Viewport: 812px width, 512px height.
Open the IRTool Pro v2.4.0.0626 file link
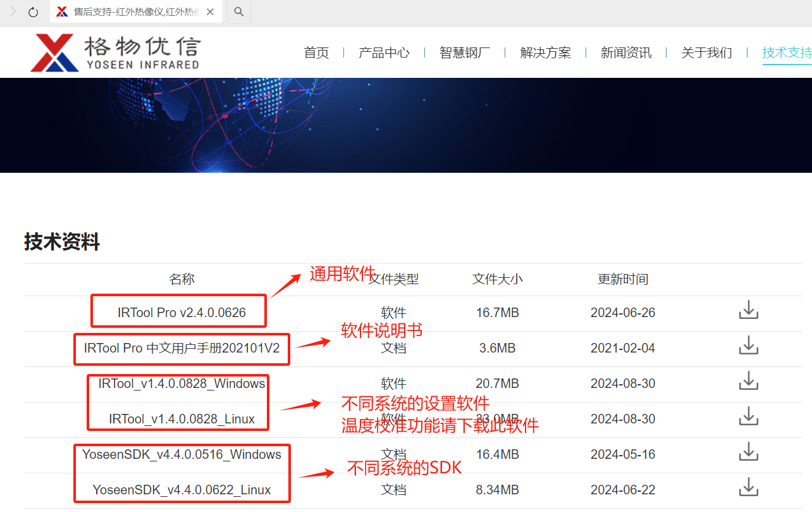click(x=181, y=313)
